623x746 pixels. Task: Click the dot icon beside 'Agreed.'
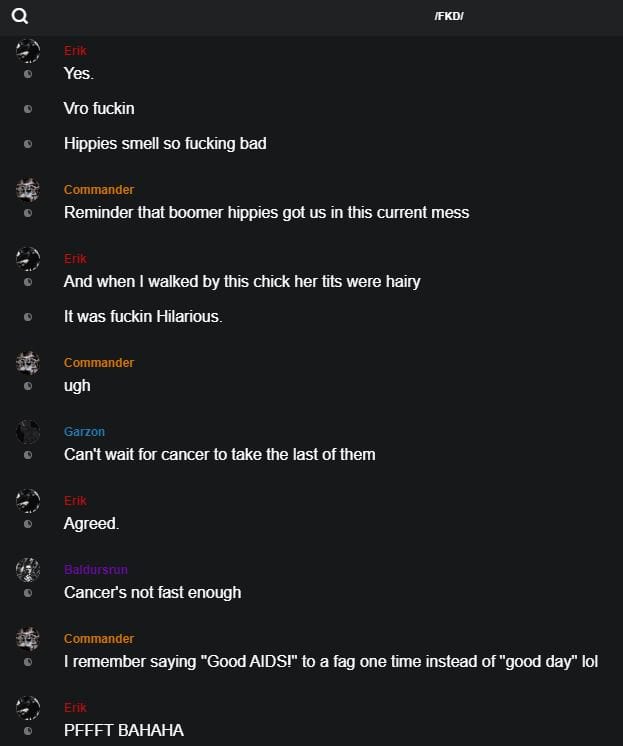[28, 524]
